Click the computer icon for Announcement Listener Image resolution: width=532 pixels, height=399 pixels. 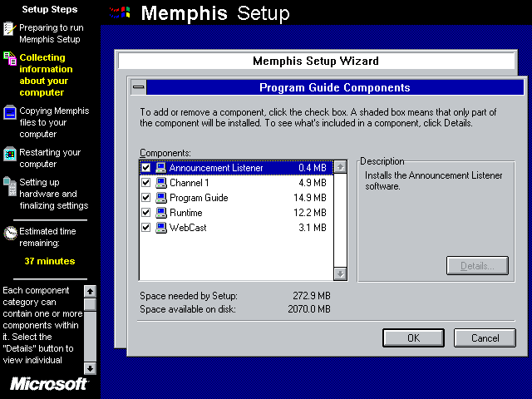pos(160,168)
